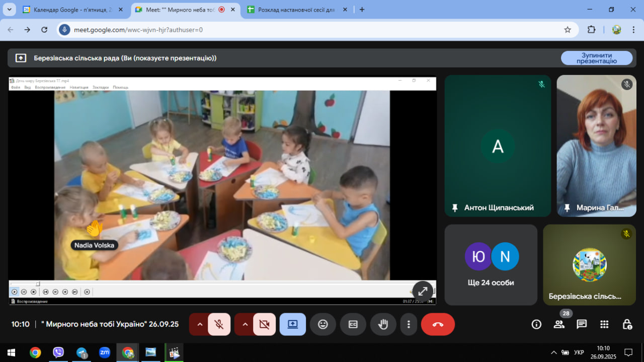
Task: Raise your hand in the meeting
Action: pyautogui.click(x=383, y=324)
